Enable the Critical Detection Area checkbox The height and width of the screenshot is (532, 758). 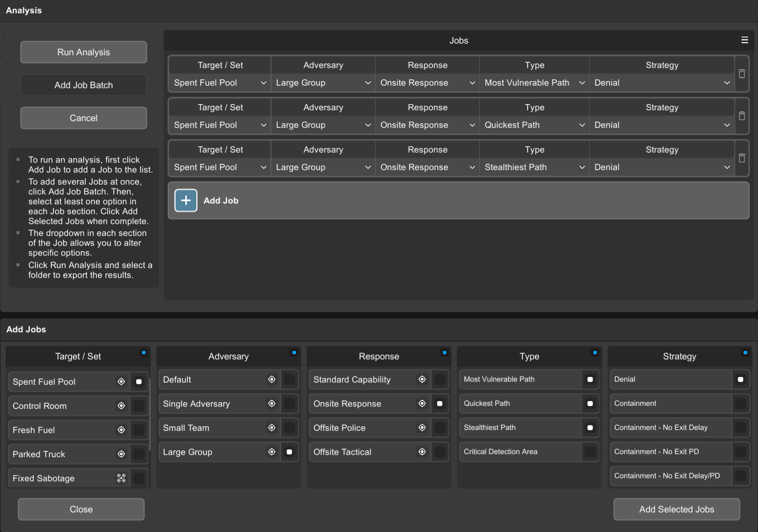pos(590,452)
